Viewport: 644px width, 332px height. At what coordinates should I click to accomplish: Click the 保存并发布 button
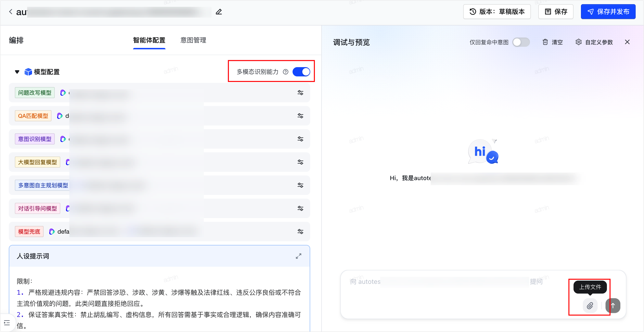pyautogui.click(x=608, y=12)
